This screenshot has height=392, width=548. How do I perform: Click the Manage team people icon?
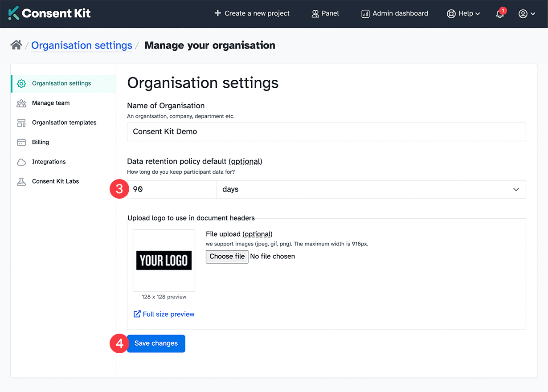coord(21,103)
